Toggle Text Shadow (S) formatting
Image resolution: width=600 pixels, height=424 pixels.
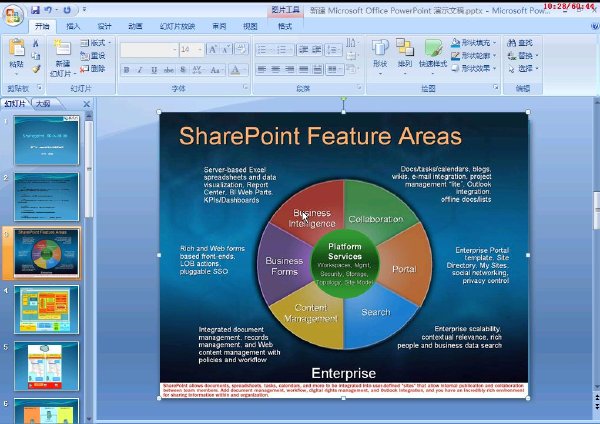[183, 70]
